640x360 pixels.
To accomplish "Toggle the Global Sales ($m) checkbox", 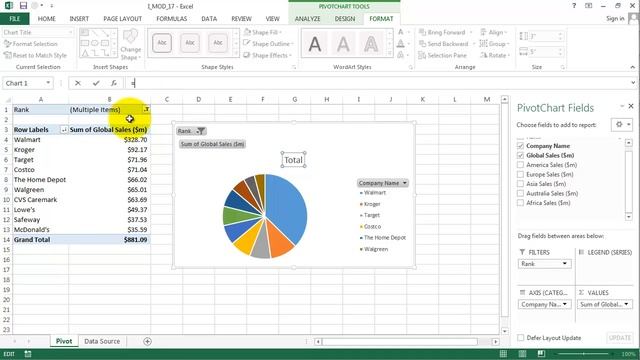I will click(x=520, y=155).
